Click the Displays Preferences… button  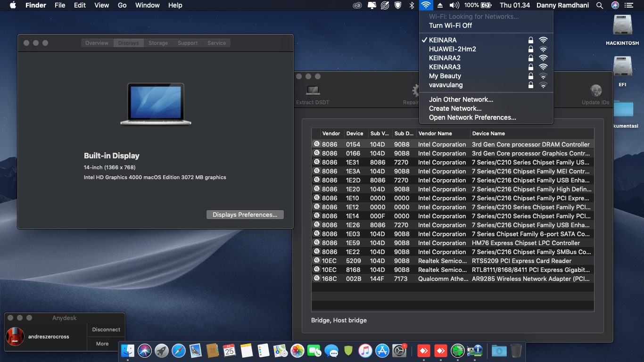pos(245,214)
